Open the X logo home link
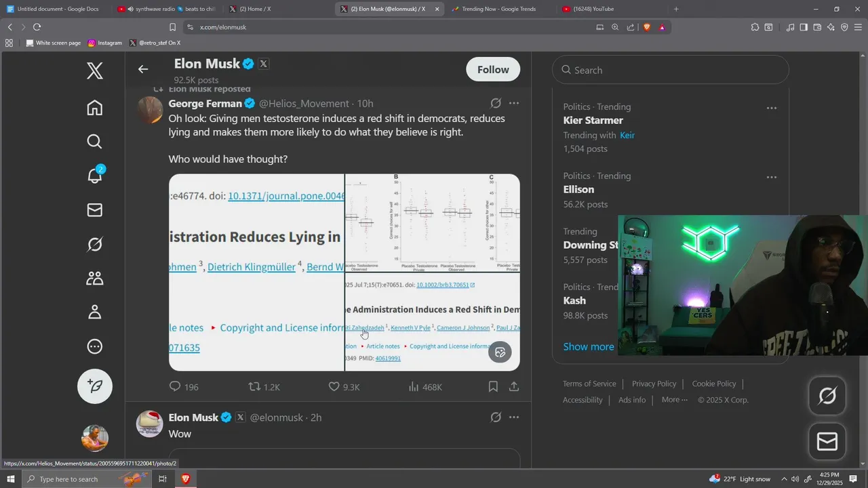 95,70
